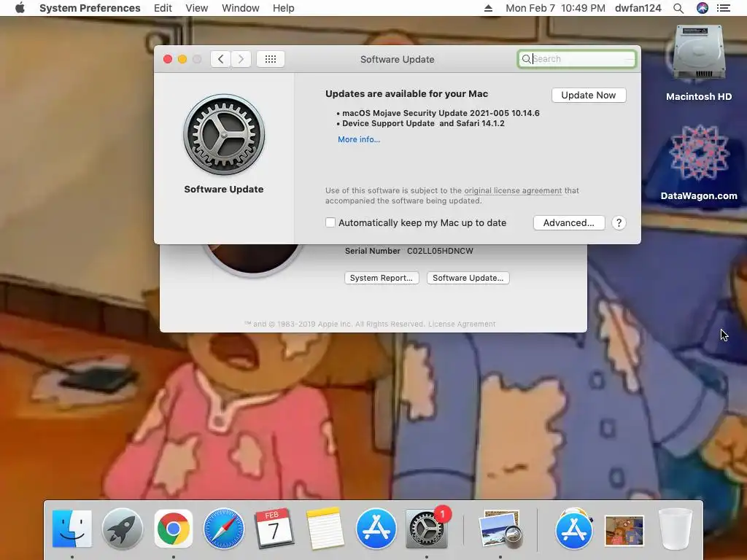Select the macOS Mojave Security Update line

click(x=441, y=113)
